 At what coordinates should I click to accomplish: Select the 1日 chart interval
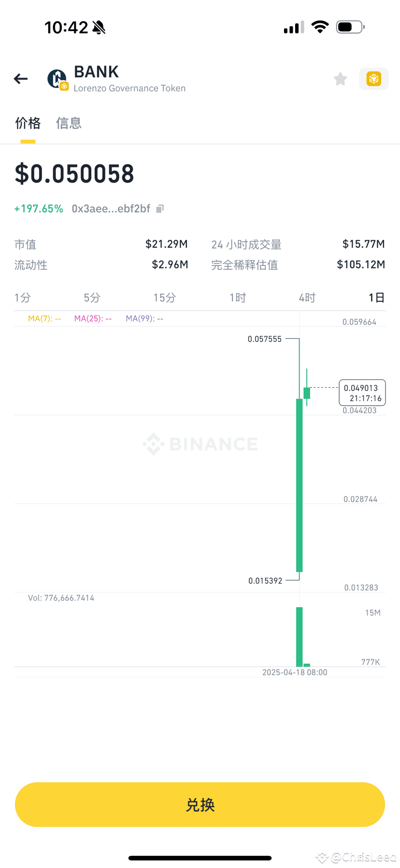[377, 297]
